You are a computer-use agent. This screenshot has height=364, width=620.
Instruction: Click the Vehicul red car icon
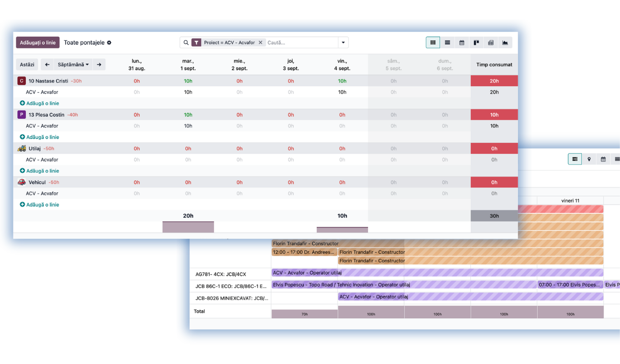(x=21, y=182)
